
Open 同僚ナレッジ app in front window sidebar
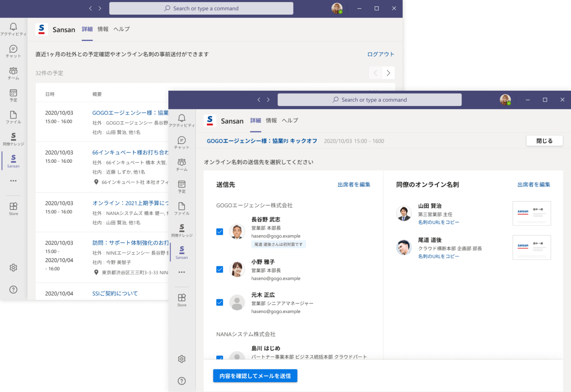click(182, 230)
